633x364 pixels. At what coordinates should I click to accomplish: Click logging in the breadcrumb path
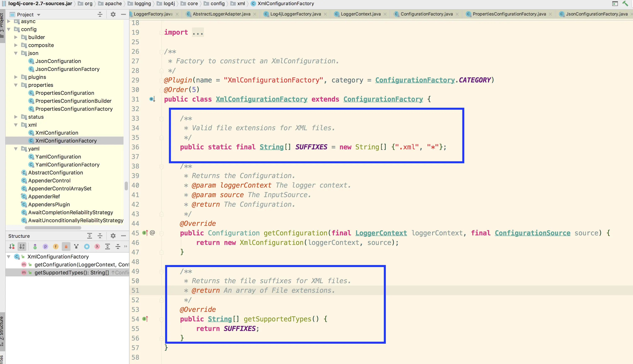click(x=143, y=4)
